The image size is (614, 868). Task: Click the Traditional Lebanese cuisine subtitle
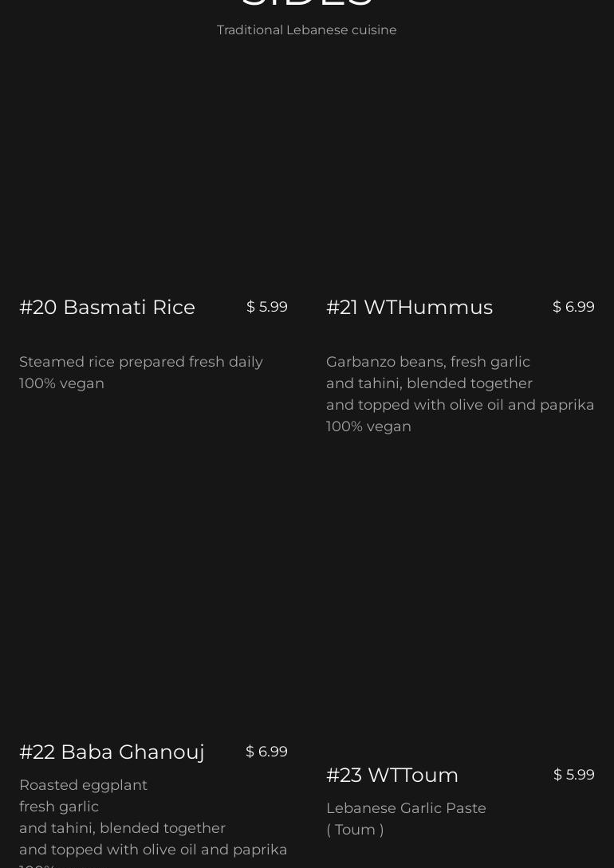click(x=307, y=30)
